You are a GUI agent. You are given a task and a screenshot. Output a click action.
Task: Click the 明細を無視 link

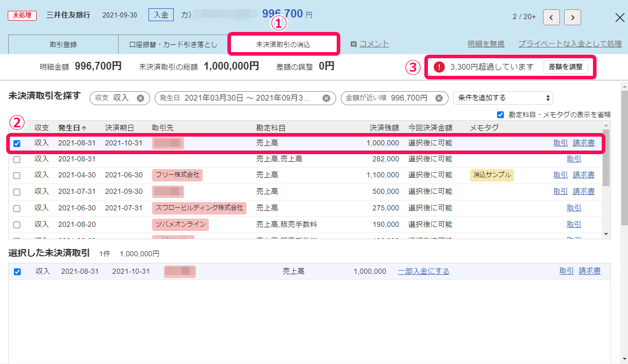coord(486,44)
